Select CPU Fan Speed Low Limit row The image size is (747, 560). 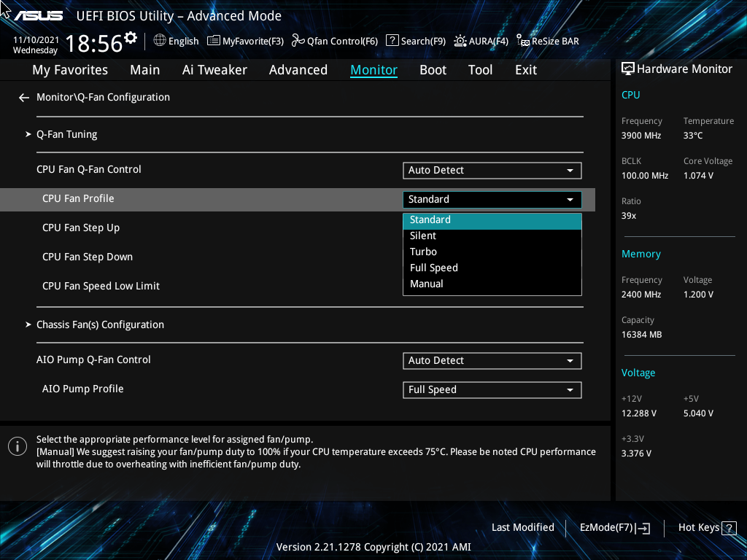[101, 286]
